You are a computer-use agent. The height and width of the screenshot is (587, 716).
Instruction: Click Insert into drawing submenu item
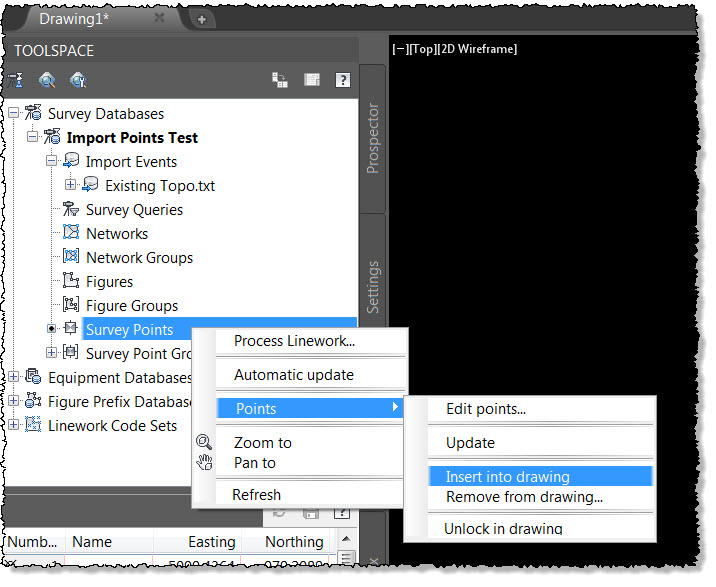coord(541,476)
